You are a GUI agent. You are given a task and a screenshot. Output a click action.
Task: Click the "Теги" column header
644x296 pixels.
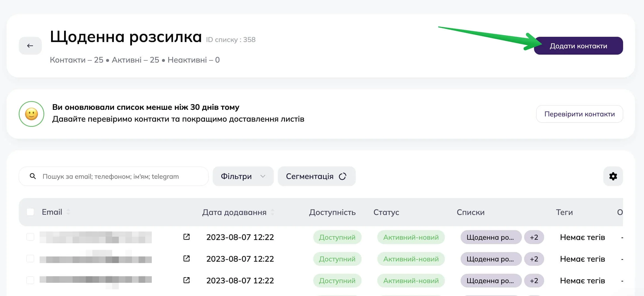pyautogui.click(x=564, y=212)
